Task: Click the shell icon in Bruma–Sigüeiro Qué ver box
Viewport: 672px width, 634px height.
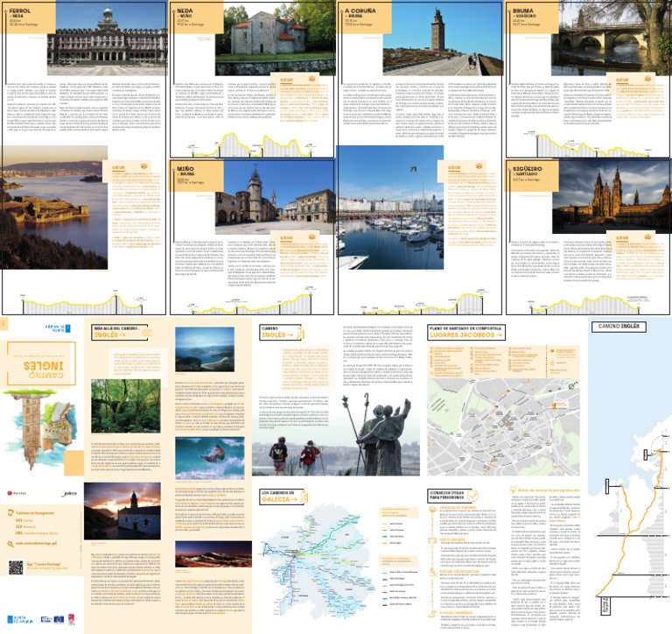Action: click(x=647, y=79)
